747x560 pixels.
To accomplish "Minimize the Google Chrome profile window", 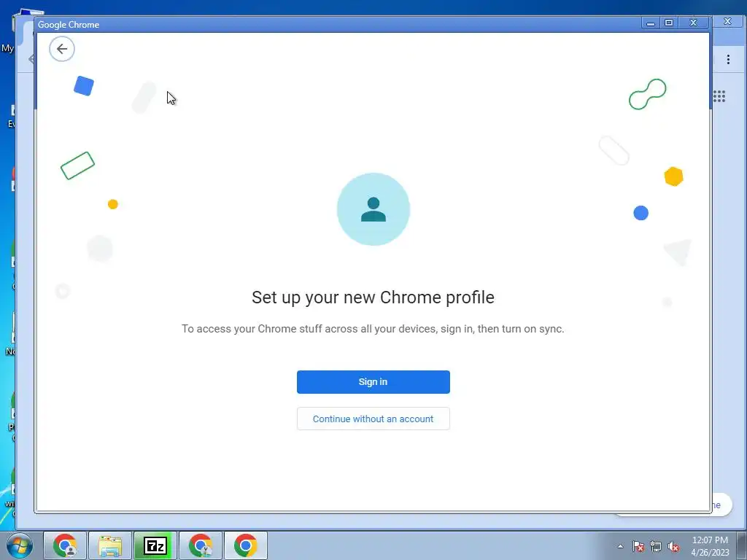I will (650, 23).
